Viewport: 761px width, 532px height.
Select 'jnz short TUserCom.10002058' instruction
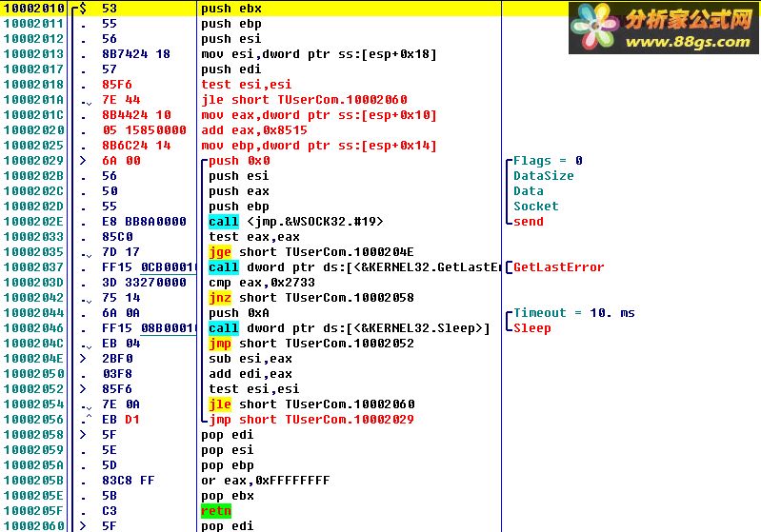(311, 298)
